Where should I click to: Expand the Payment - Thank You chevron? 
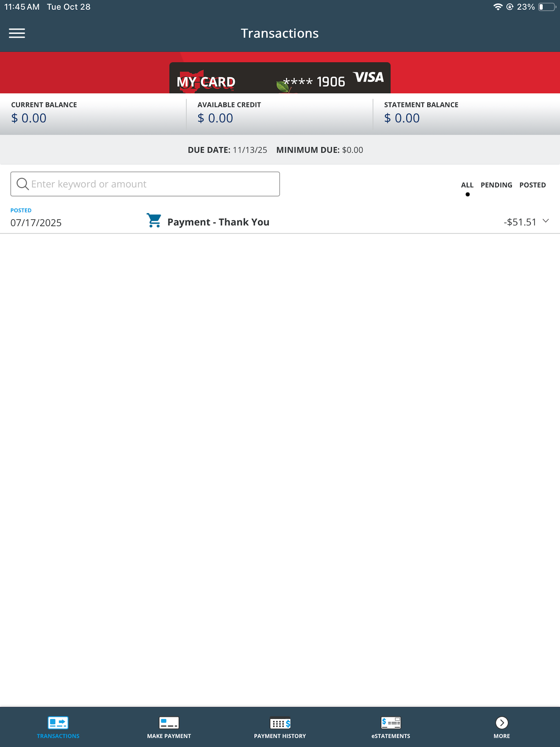tap(546, 221)
